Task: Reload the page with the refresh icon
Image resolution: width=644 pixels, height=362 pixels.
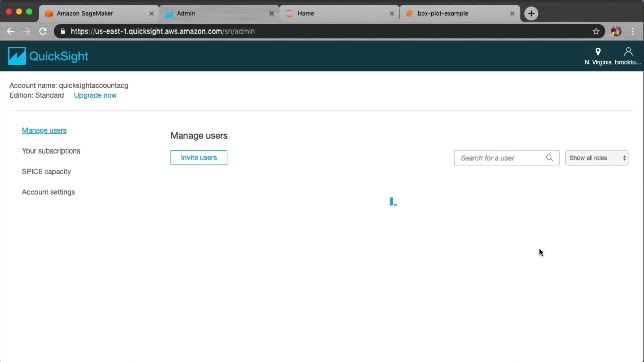Action: (43, 31)
